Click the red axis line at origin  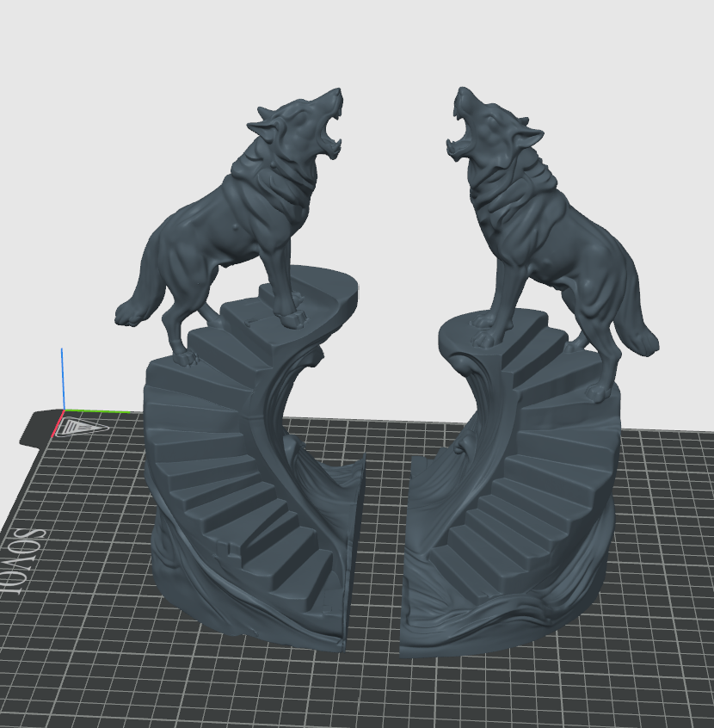[57, 423]
